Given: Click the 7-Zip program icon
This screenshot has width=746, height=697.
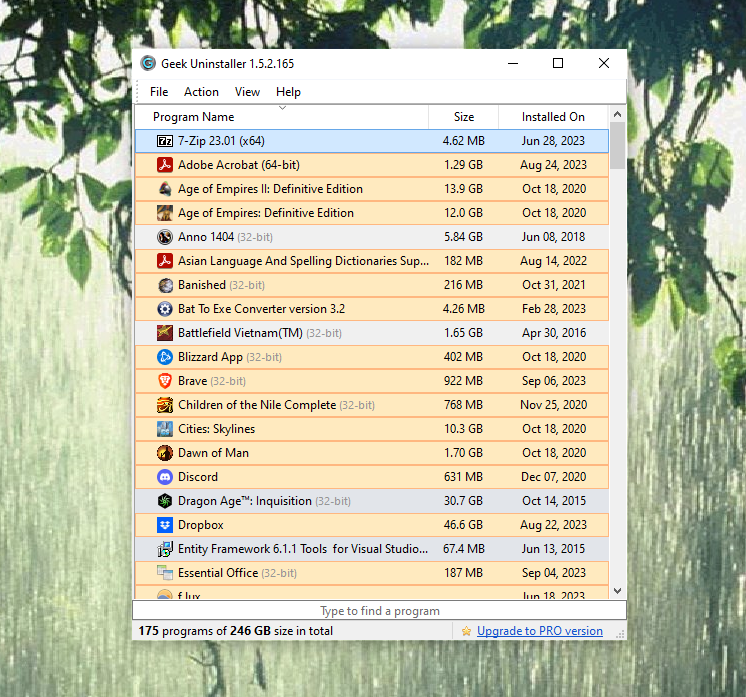Looking at the screenshot, I should (165, 141).
